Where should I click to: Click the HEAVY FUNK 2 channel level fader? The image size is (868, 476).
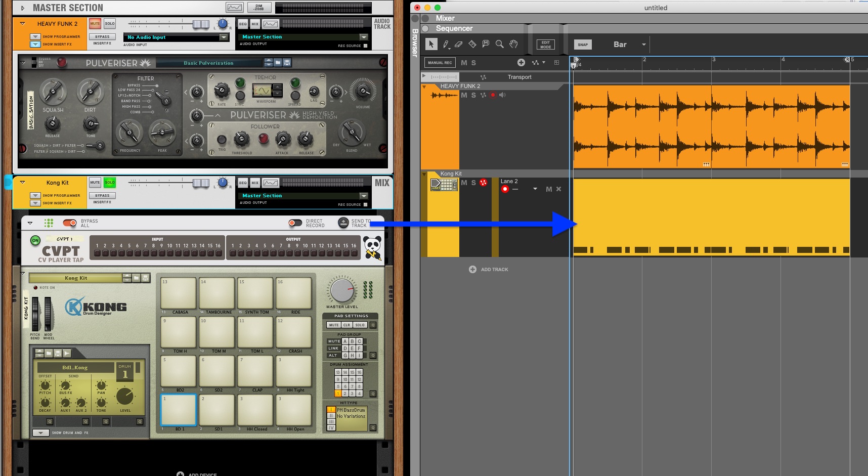click(201, 24)
